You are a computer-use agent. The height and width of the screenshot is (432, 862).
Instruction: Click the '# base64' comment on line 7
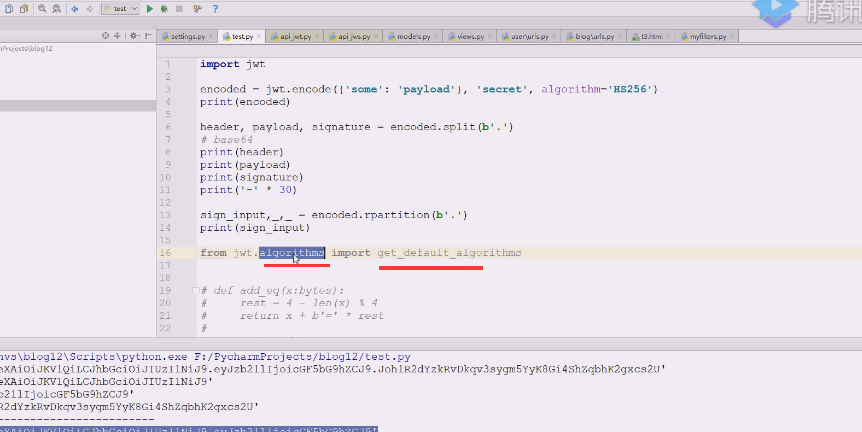click(x=226, y=140)
